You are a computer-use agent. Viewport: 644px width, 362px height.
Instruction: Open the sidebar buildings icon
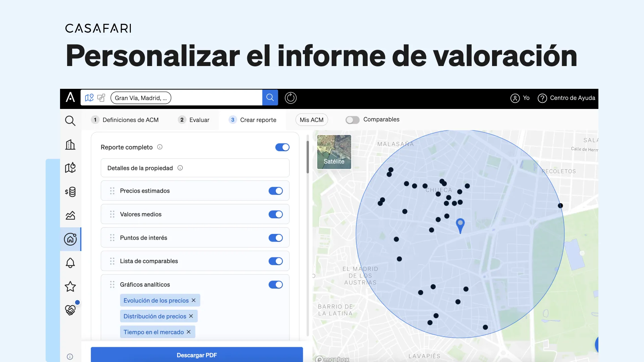(70, 144)
